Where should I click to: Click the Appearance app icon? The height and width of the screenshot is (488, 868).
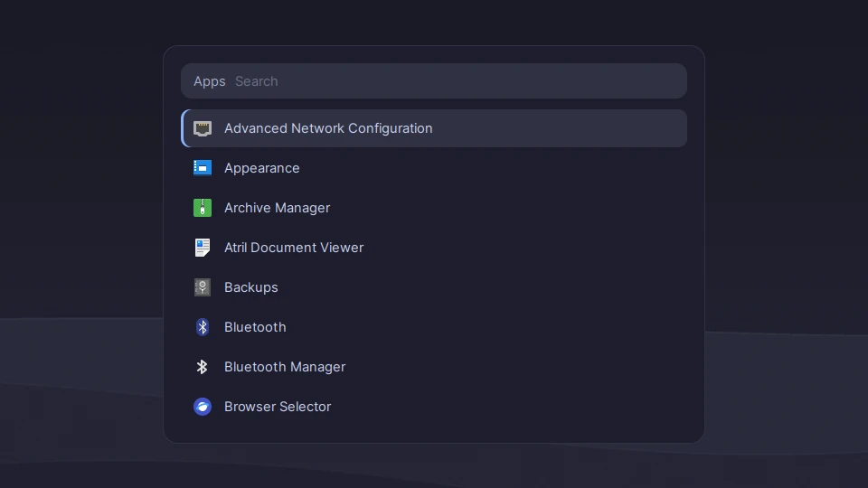202,168
